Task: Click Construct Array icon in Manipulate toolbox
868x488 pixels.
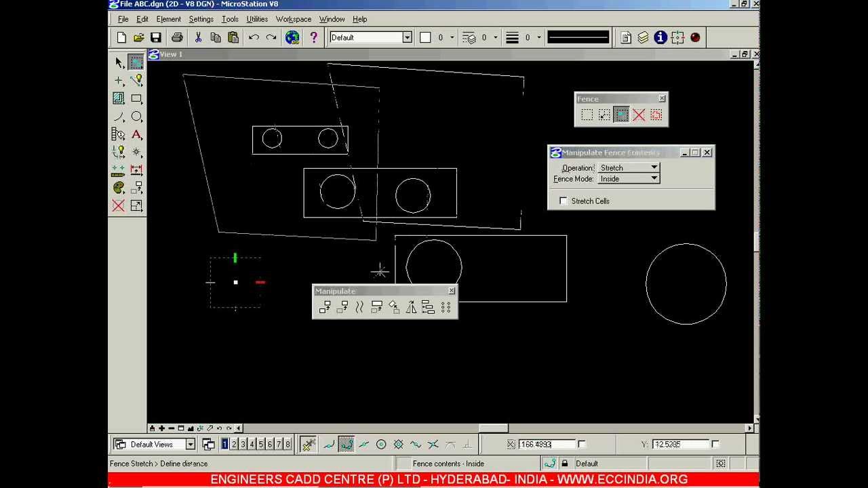Action: [446, 307]
